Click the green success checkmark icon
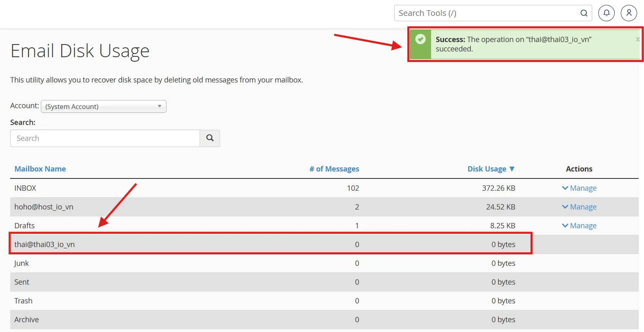 (x=420, y=39)
